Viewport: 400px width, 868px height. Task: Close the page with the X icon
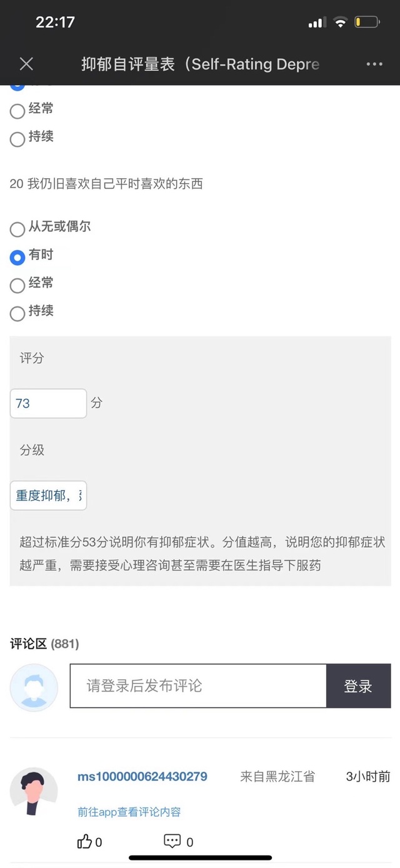pos(26,64)
